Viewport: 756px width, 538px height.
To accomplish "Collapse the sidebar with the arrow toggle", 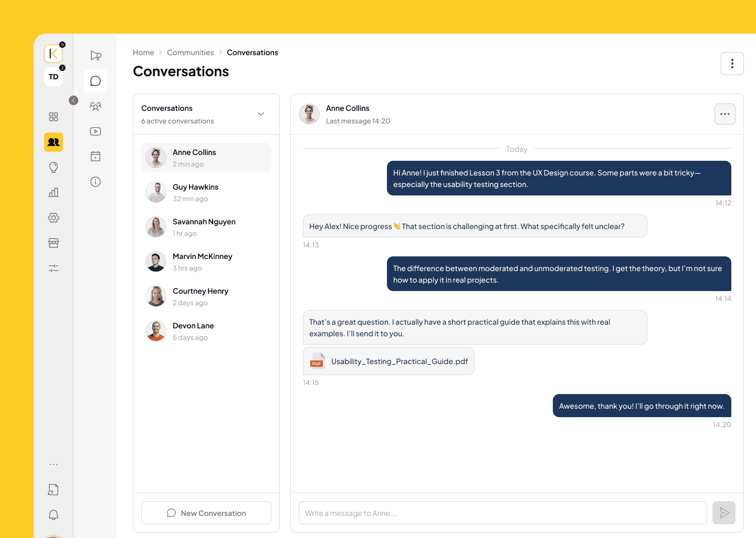I will pyautogui.click(x=73, y=100).
